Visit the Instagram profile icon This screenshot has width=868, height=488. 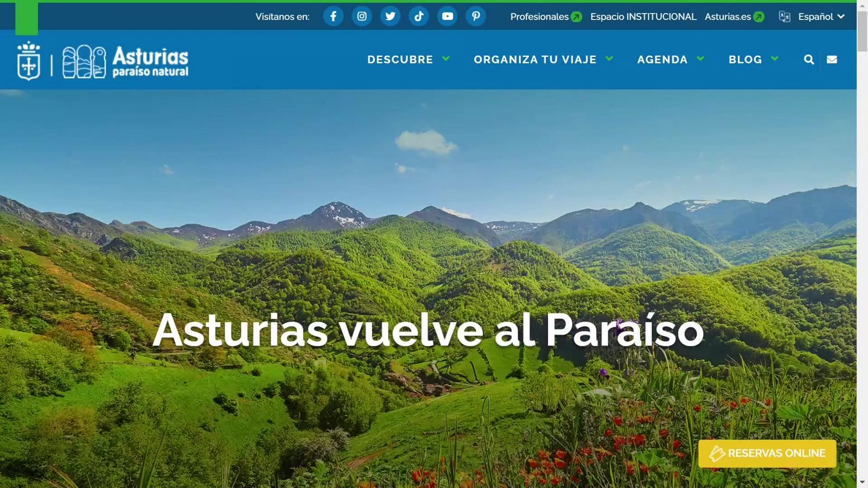[362, 16]
